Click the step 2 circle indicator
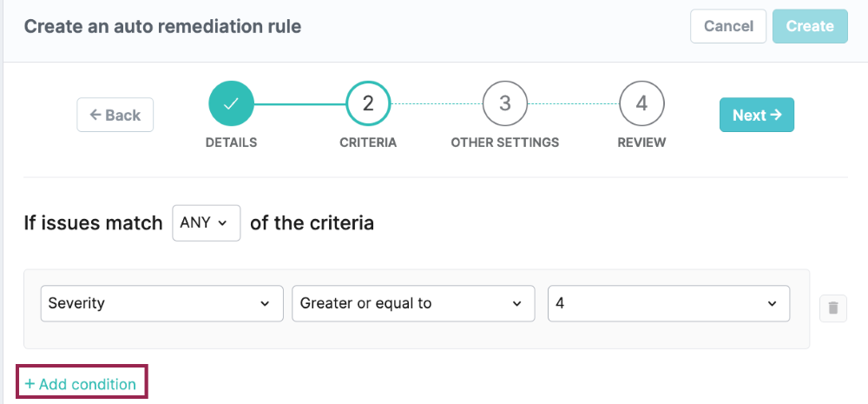 (368, 103)
